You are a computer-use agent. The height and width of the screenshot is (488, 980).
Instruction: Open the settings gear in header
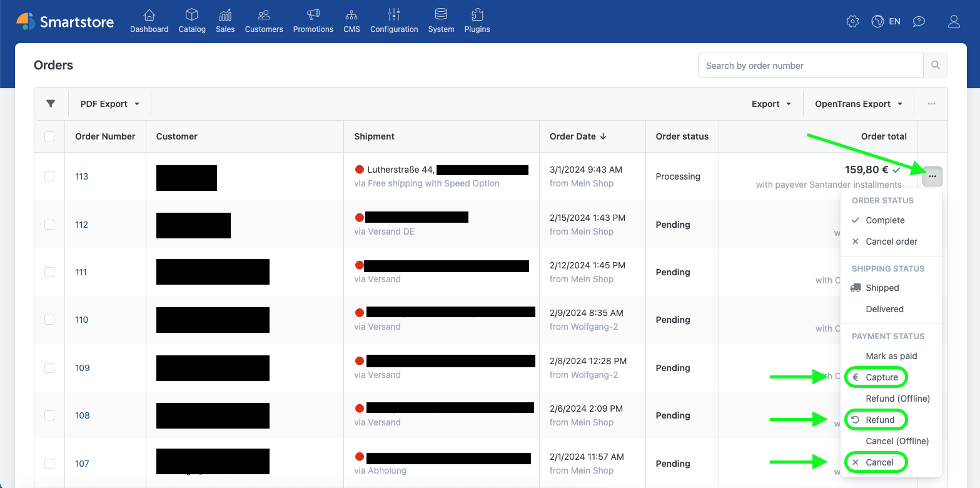(x=852, y=21)
